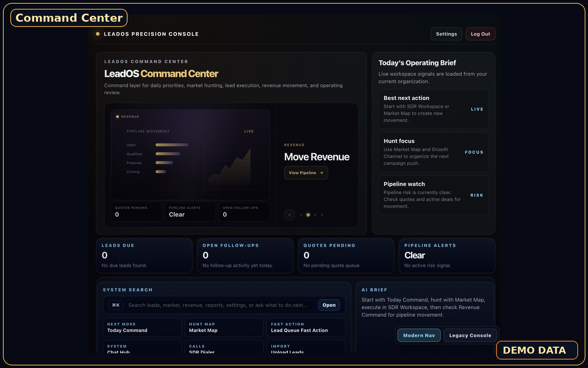This screenshot has height=368, width=588.
Task: Click the small Pipeline Alerts tile under chart
Action: coord(190,212)
